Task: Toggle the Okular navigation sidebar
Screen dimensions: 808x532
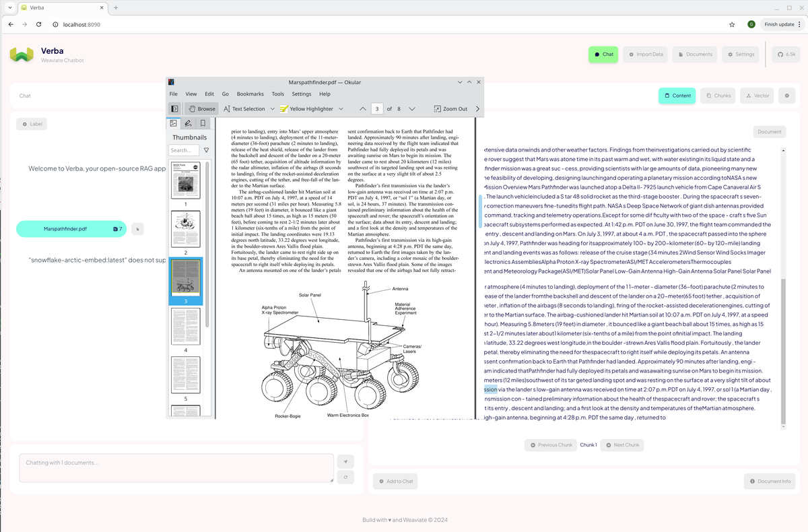Action: [x=174, y=108]
